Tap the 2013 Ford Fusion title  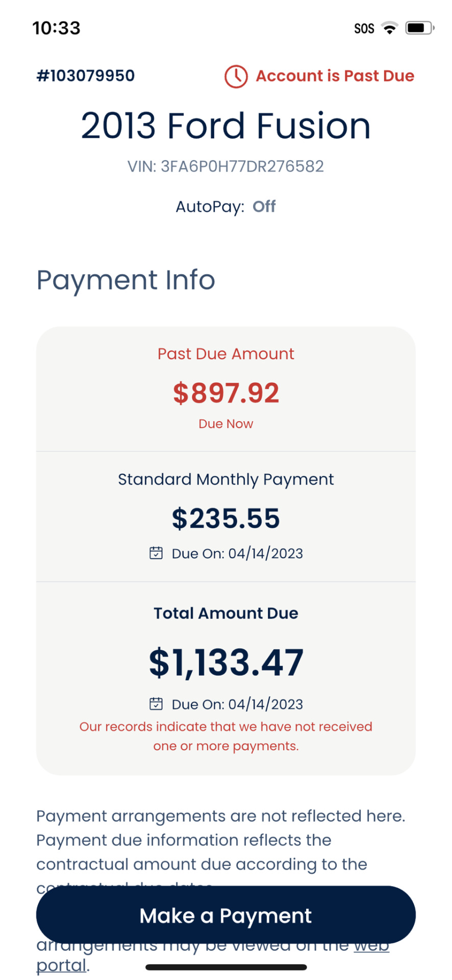pos(225,126)
